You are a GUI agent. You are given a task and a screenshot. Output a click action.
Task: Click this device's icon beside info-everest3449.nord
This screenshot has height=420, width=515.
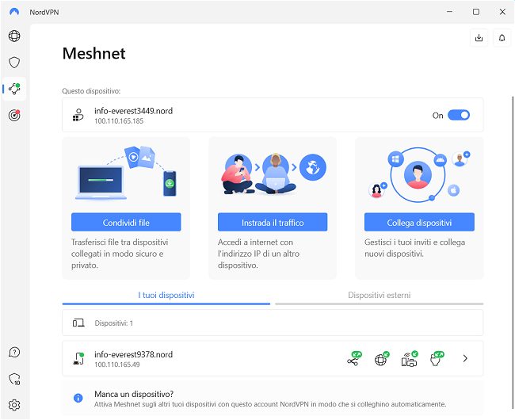tap(78, 115)
